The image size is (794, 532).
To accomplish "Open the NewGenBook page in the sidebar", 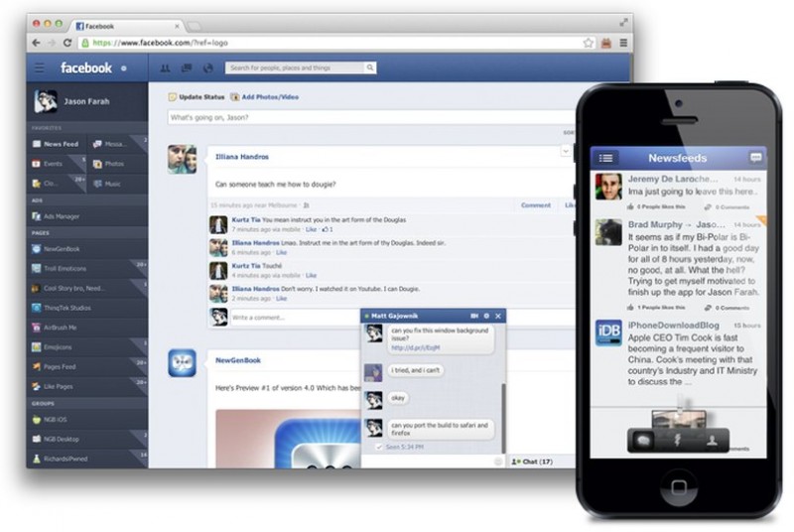I will 87,249.
